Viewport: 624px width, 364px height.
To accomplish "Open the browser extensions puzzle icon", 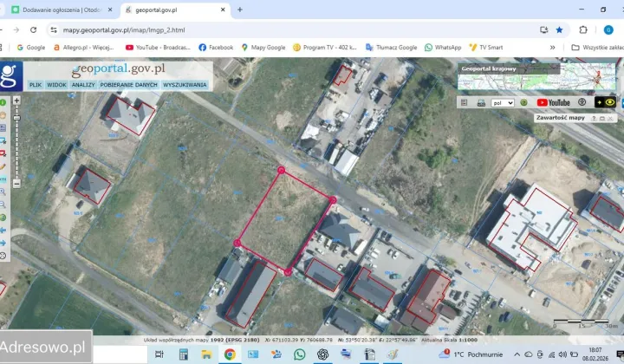I will click(x=583, y=29).
